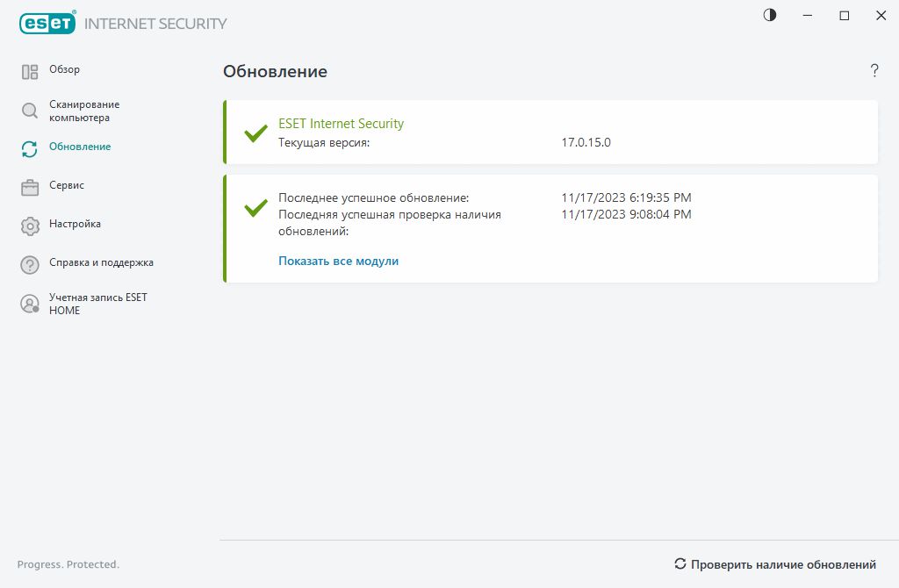Click the Показать все модули link

point(338,261)
